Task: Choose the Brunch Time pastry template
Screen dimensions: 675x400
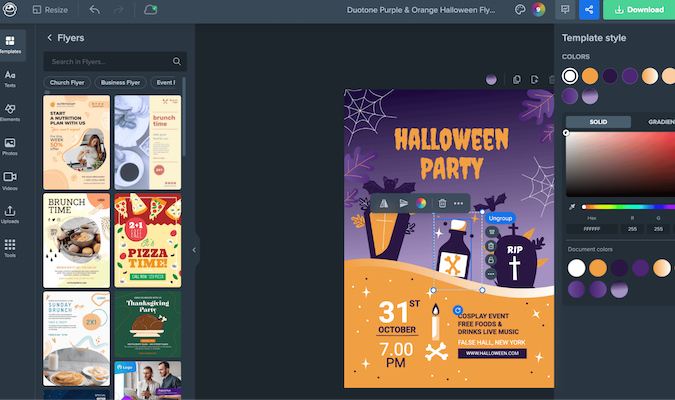Action: click(77, 240)
